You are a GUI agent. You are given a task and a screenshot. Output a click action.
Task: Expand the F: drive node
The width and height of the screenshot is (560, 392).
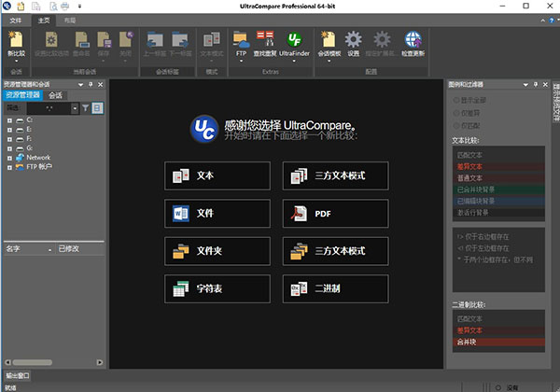pos(9,139)
